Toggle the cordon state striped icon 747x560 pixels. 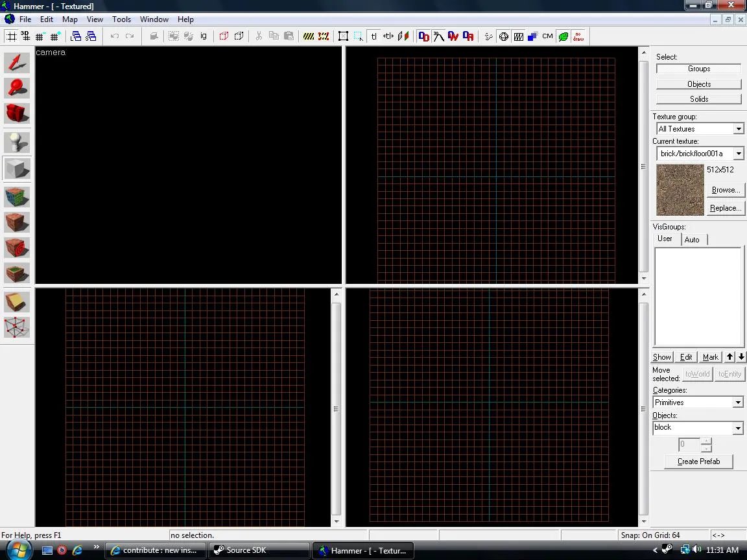pos(309,36)
